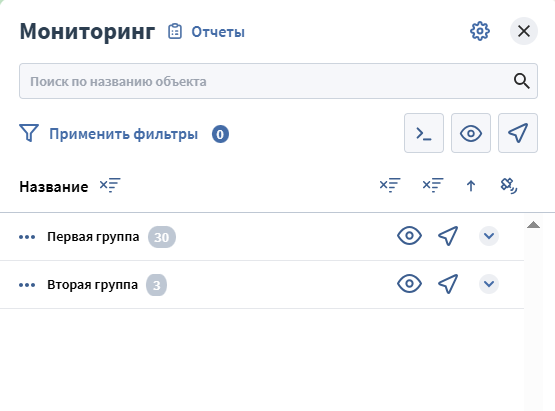
Task: Toggle visibility for all objects toolbar button
Action: point(471,133)
